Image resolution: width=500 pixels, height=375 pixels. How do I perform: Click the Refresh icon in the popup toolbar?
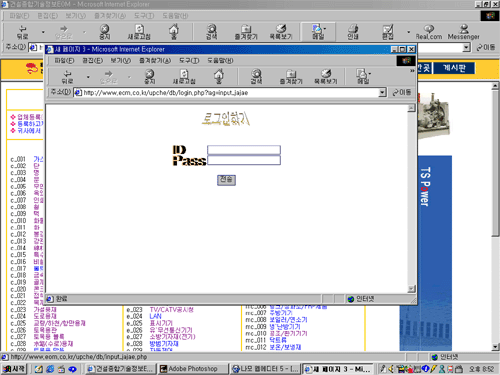click(x=184, y=76)
